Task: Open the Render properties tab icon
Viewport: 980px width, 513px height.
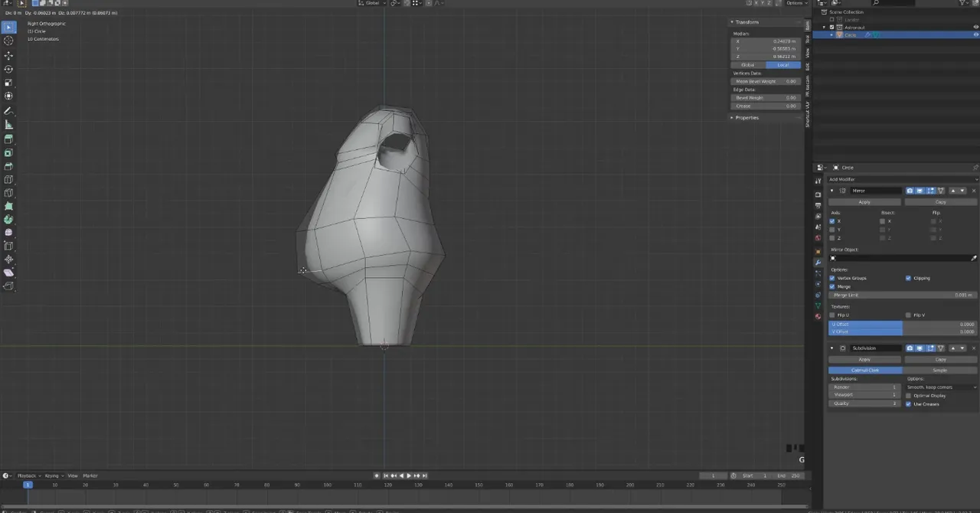Action: click(x=818, y=194)
